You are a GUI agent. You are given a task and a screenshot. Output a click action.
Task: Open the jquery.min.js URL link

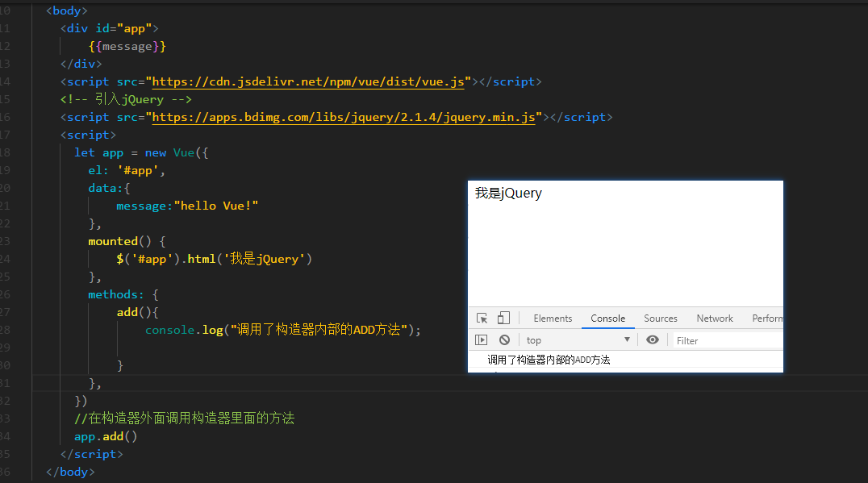343,117
